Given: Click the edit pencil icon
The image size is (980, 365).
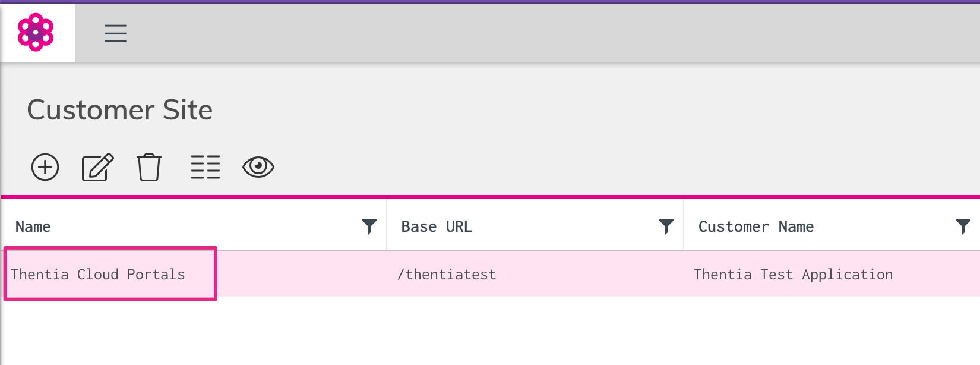Looking at the screenshot, I should (97, 167).
